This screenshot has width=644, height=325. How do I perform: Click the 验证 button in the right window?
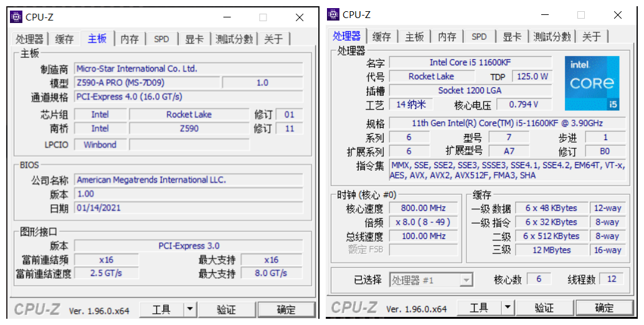click(x=544, y=308)
